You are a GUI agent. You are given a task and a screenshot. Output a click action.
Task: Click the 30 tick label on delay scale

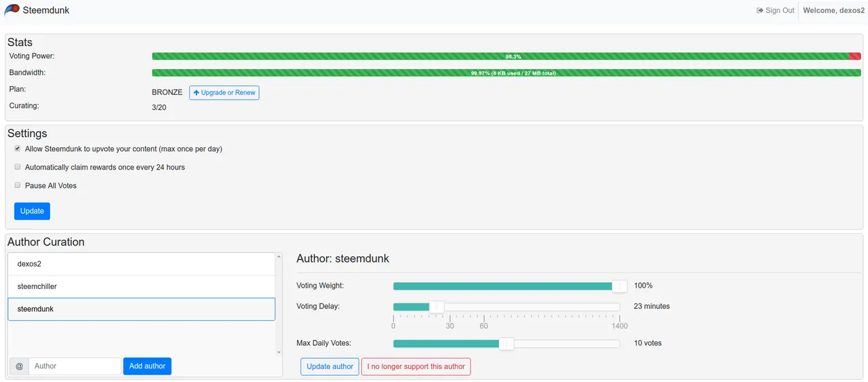[450, 326]
